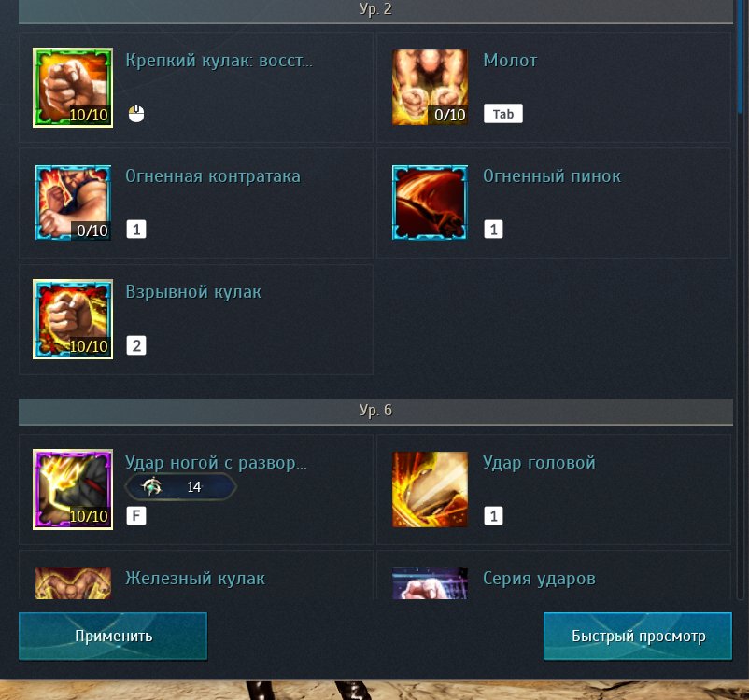Viewport: 749px width, 700px height.
Task: Click the 14 combo indicator badge
Action: pos(180,486)
